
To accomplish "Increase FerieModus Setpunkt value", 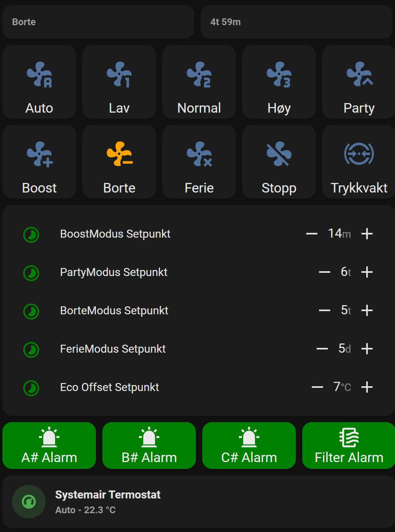I will pyautogui.click(x=367, y=349).
